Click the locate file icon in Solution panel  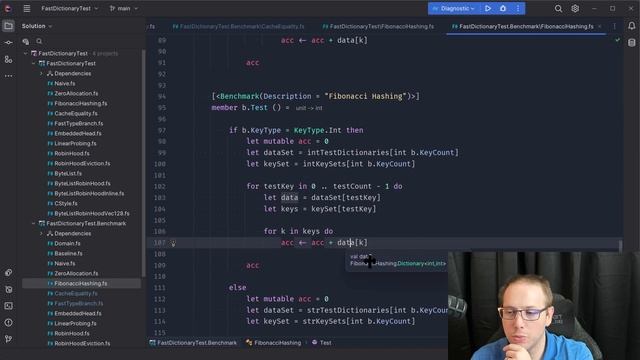(26, 41)
